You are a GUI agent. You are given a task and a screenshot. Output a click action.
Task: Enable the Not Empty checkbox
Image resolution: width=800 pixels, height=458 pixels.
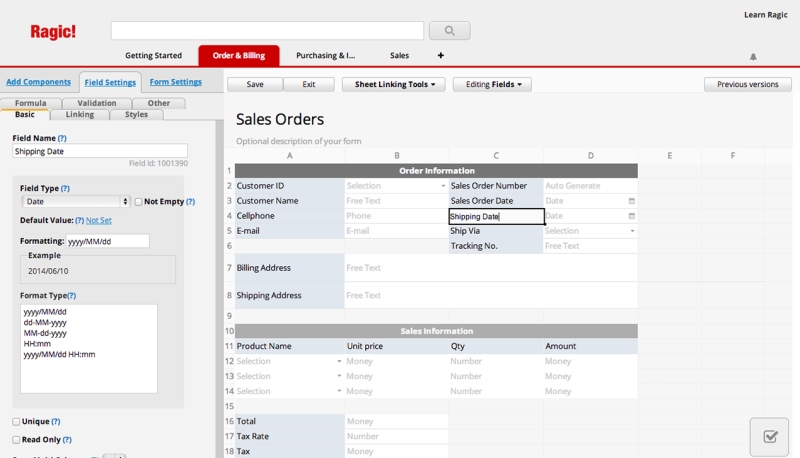click(138, 202)
